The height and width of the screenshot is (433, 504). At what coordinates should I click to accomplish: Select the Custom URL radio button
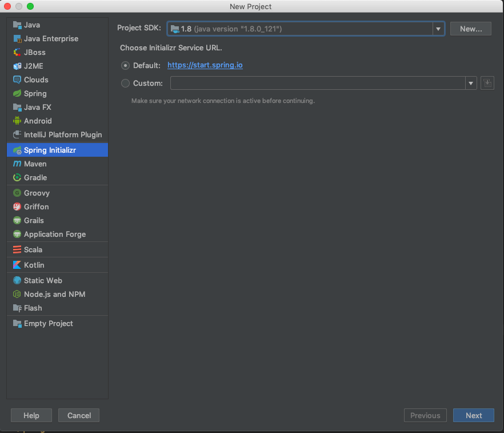[125, 84]
